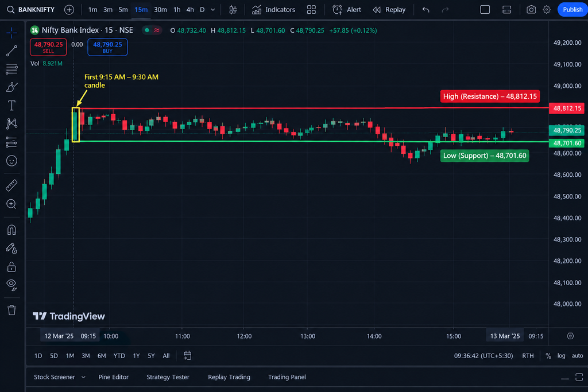Open the BANKNIFTY symbol search
This screenshot has width=588, height=392.
click(x=31, y=10)
